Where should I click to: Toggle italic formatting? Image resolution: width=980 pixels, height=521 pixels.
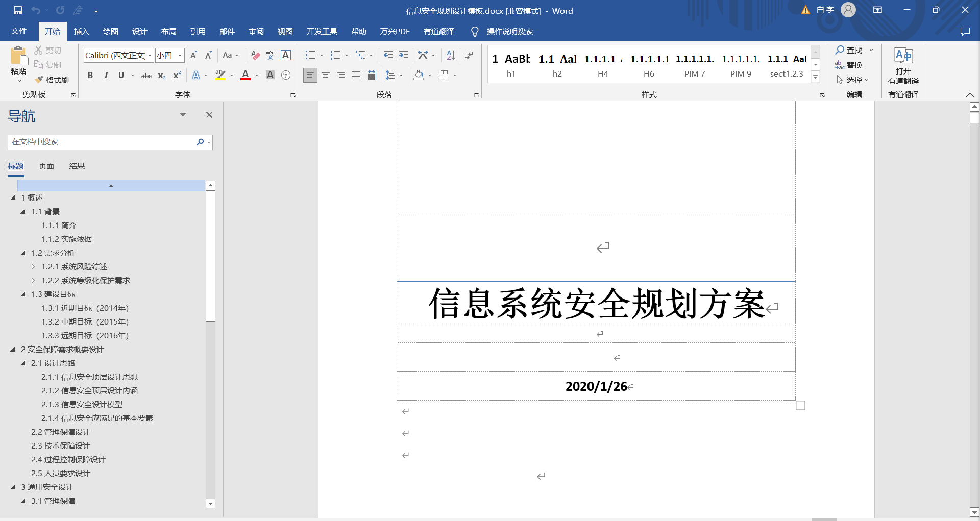106,75
